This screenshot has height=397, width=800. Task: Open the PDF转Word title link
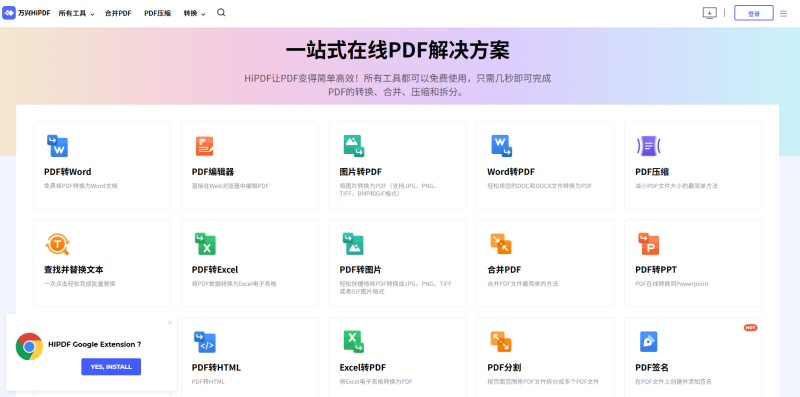67,171
